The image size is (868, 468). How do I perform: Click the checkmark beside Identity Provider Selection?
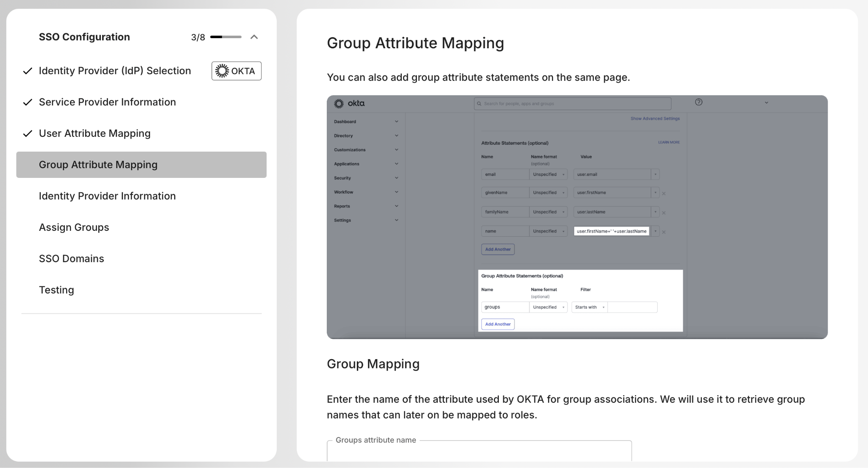(x=28, y=71)
